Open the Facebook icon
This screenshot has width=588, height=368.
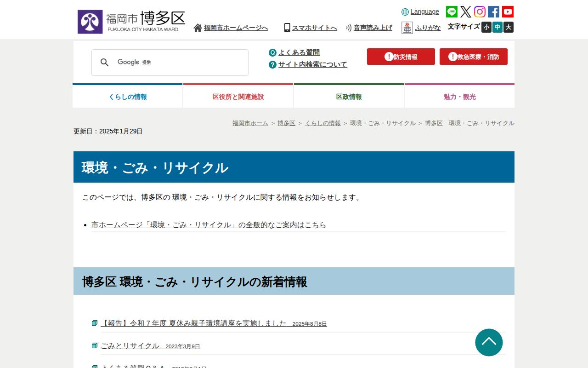coord(493,11)
